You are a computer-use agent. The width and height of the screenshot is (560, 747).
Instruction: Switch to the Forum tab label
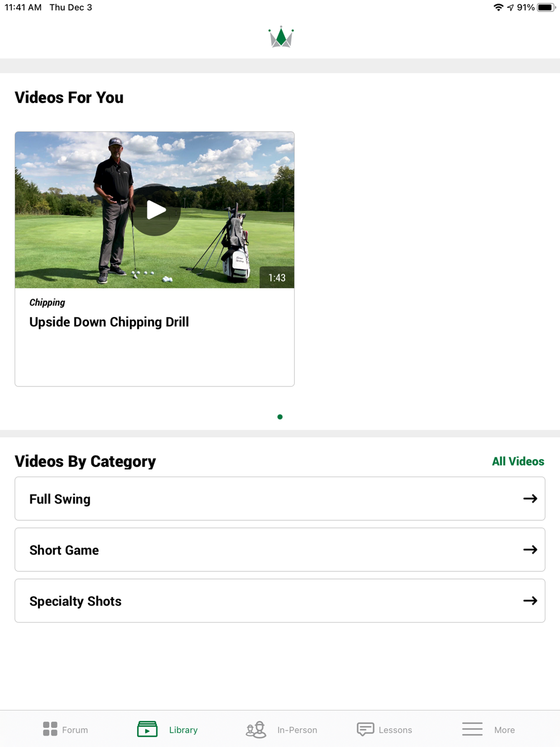75,730
